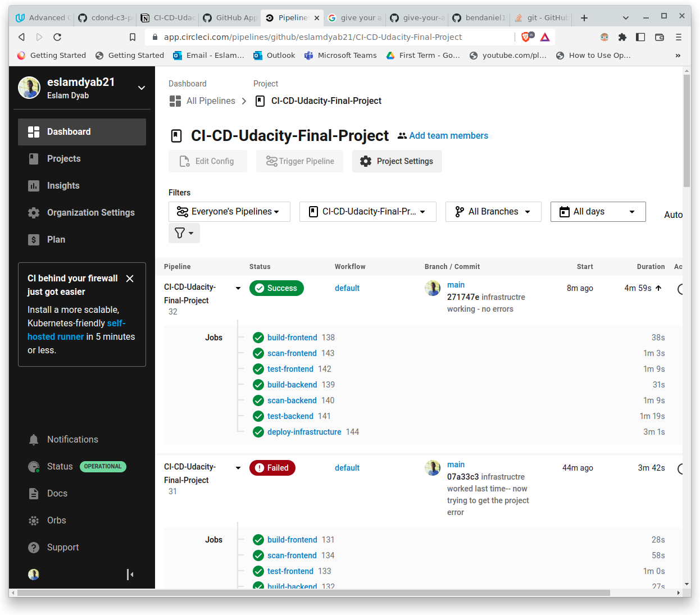The height and width of the screenshot is (615, 700).
Task: Open the self-hosted runner link
Action: pyautogui.click(x=76, y=330)
